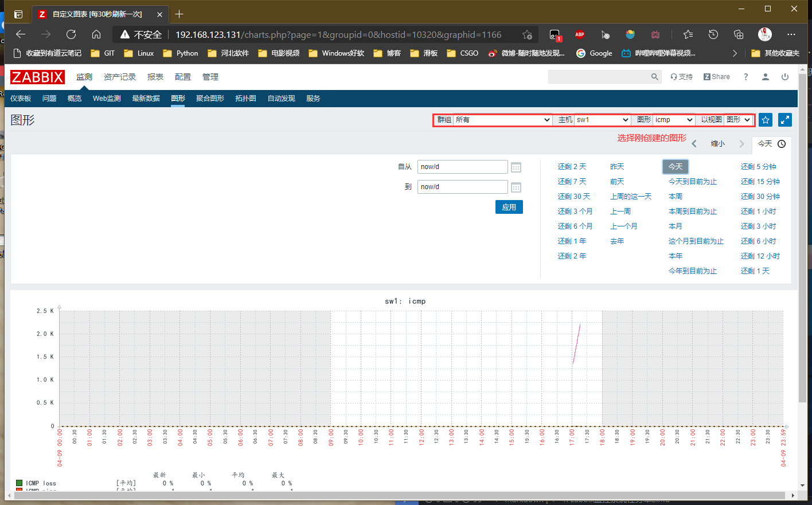Open calendar picker for 自从 field

click(x=516, y=167)
